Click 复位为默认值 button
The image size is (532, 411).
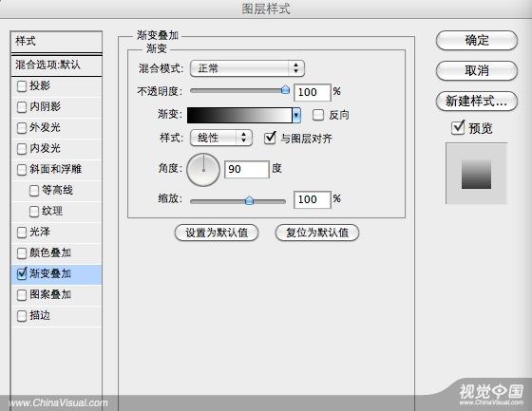coord(317,233)
